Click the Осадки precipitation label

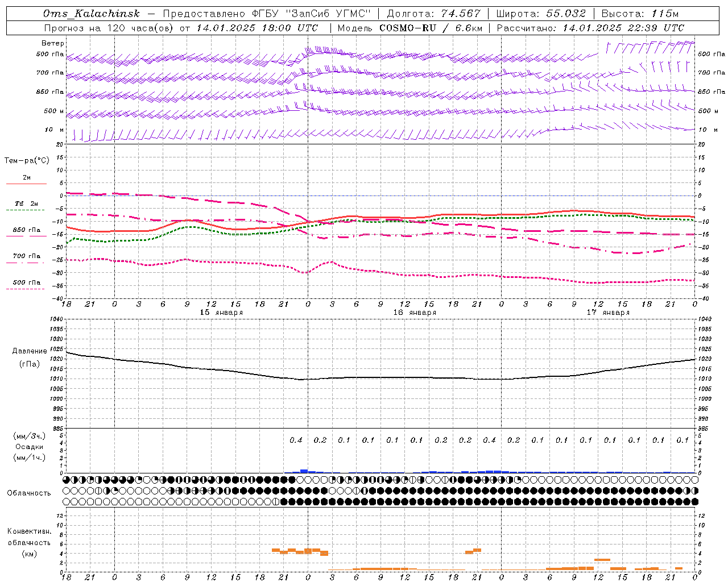[29, 447]
